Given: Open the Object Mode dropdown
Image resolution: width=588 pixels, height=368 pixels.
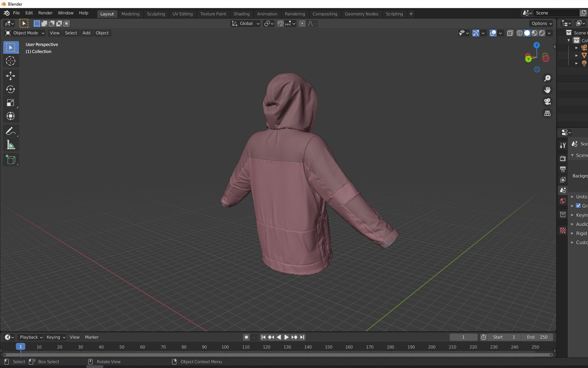Looking at the screenshot, I should click(x=24, y=33).
